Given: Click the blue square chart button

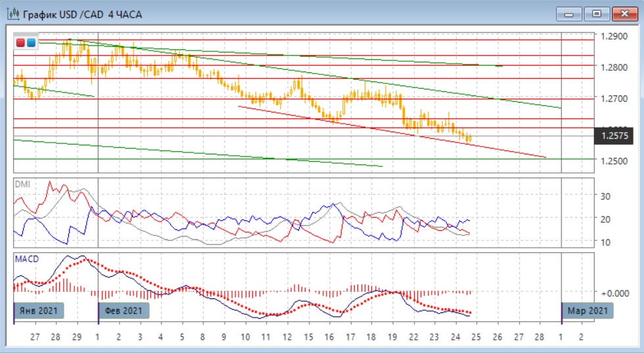Looking at the screenshot, I should coord(31,43).
